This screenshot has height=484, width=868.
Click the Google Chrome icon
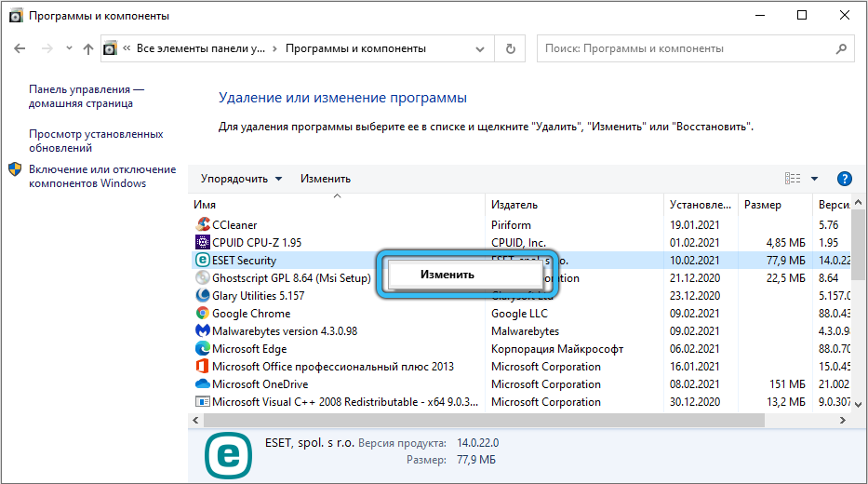tap(203, 314)
